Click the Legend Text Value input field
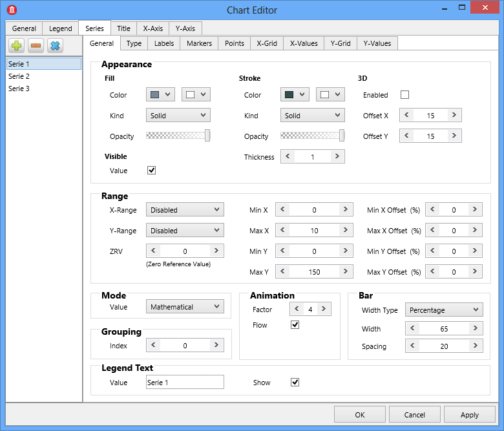This screenshot has width=504, height=431. click(x=185, y=382)
